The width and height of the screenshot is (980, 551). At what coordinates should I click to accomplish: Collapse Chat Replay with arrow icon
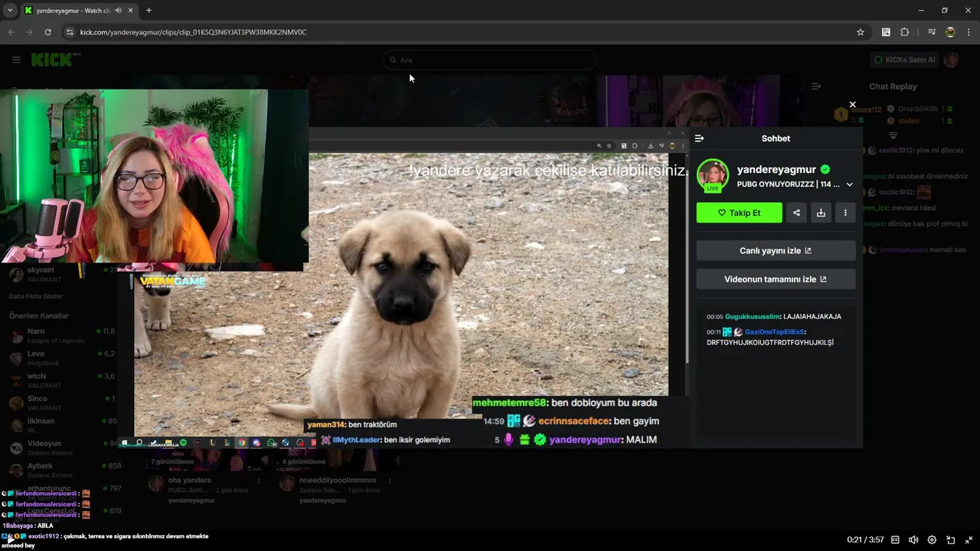pyautogui.click(x=816, y=86)
